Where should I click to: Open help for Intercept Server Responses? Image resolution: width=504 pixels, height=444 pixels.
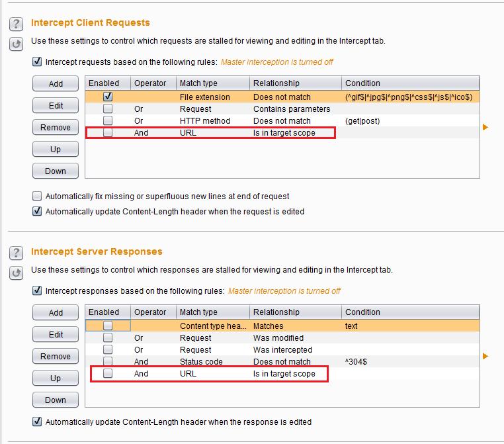[16, 253]
